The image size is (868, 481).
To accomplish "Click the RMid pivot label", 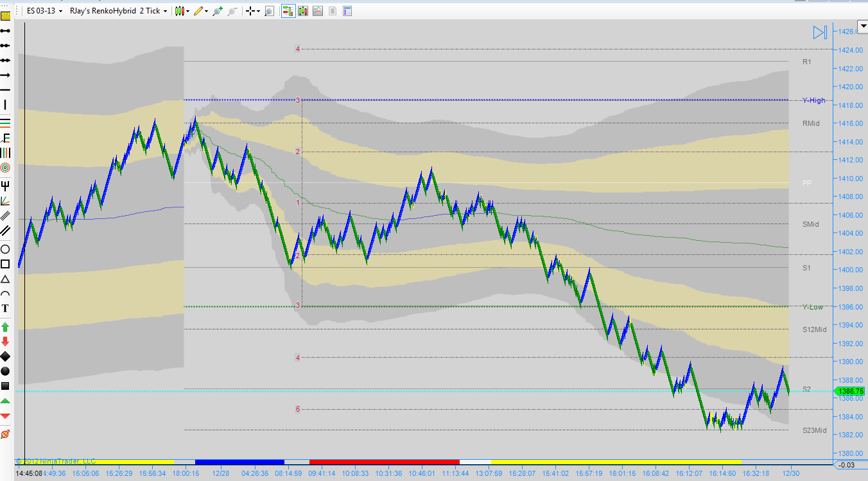I will coord(811,123).
